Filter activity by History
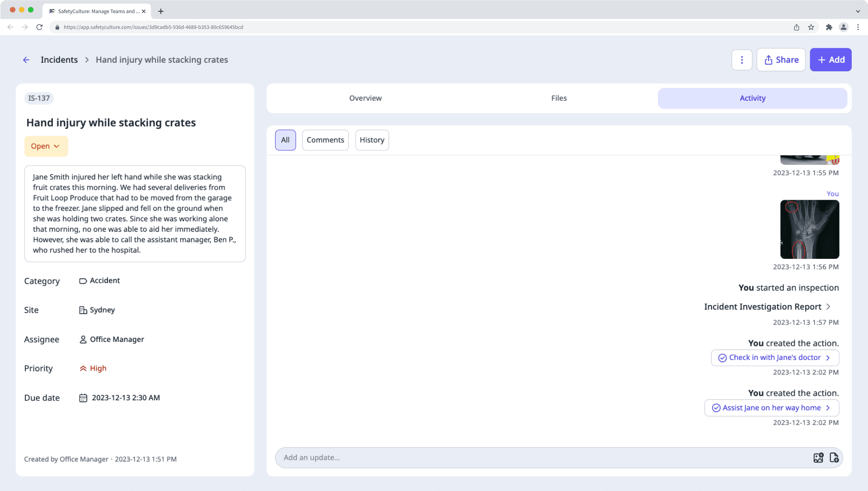868x491 pixels. tap(371, 140)
